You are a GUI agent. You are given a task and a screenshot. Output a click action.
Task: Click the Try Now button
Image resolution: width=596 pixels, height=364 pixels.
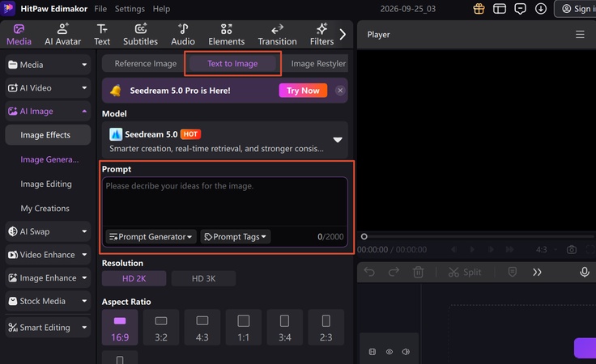(x=303, y=91)
